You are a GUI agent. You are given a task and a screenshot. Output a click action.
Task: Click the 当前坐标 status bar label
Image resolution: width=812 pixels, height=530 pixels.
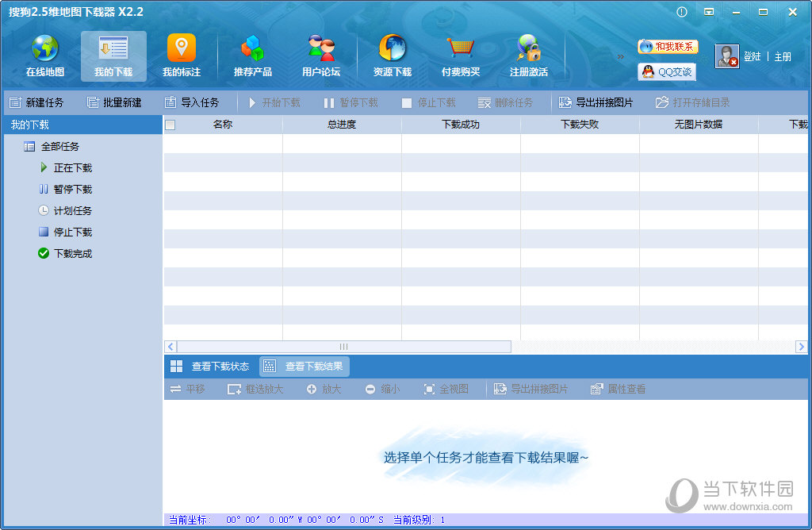click(190, 520)
